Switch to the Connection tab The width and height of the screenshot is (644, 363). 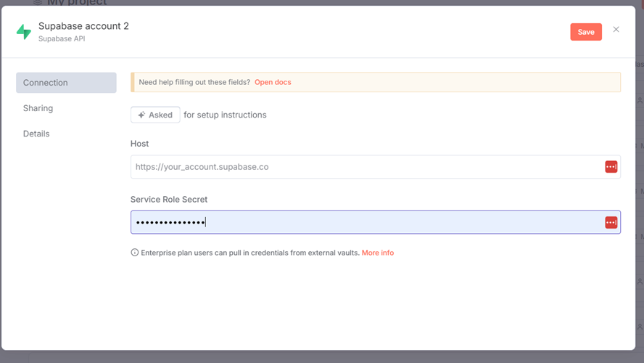point(66,83)
